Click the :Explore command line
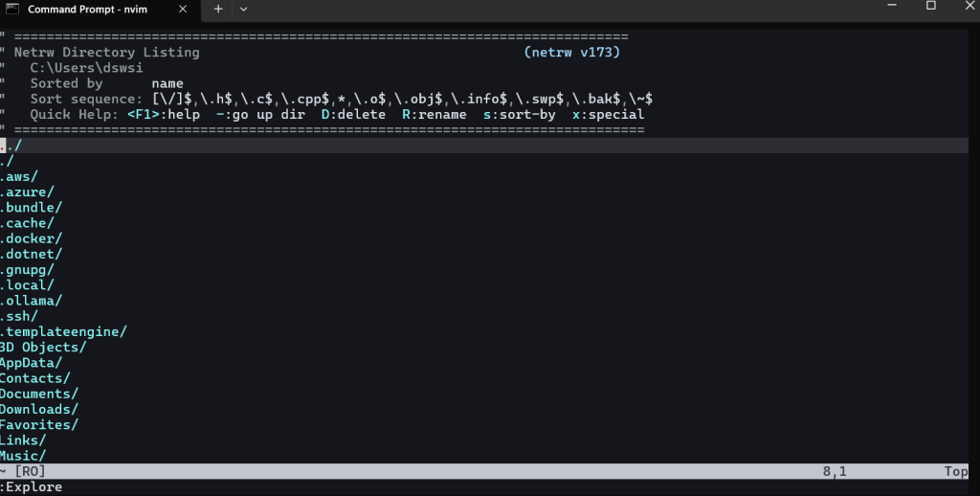 point(32,487)
